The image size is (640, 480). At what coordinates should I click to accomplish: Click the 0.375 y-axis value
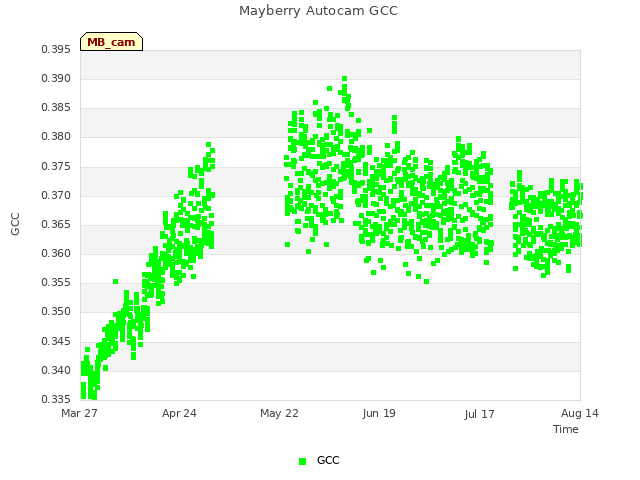pos(56,167)
